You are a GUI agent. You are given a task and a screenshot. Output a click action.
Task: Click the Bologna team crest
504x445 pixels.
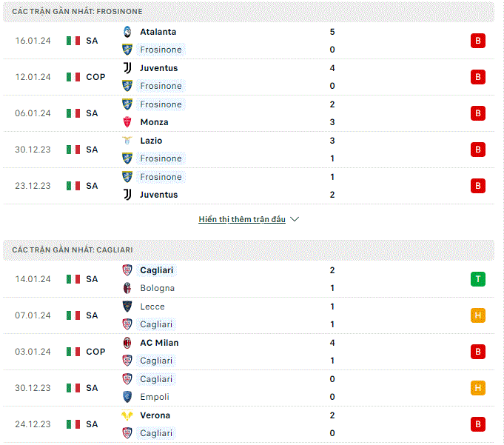coord(127,288)
